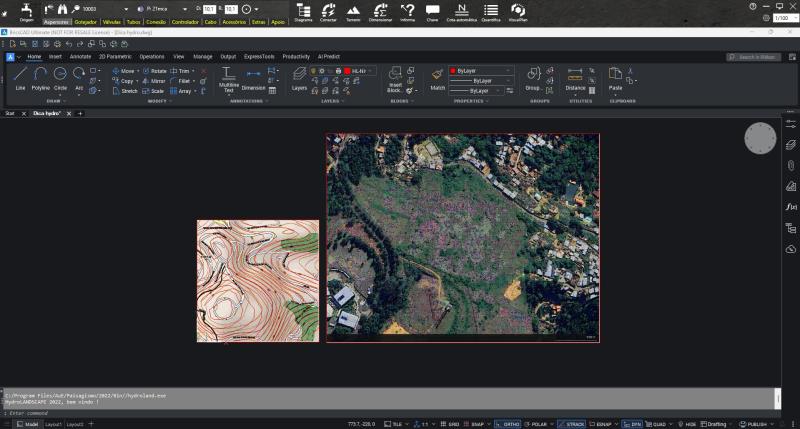Image resolution: width=800 pixels, height=429 pixels.
Task: Open the Aspersores tab
Action: (x=56, y=20)
